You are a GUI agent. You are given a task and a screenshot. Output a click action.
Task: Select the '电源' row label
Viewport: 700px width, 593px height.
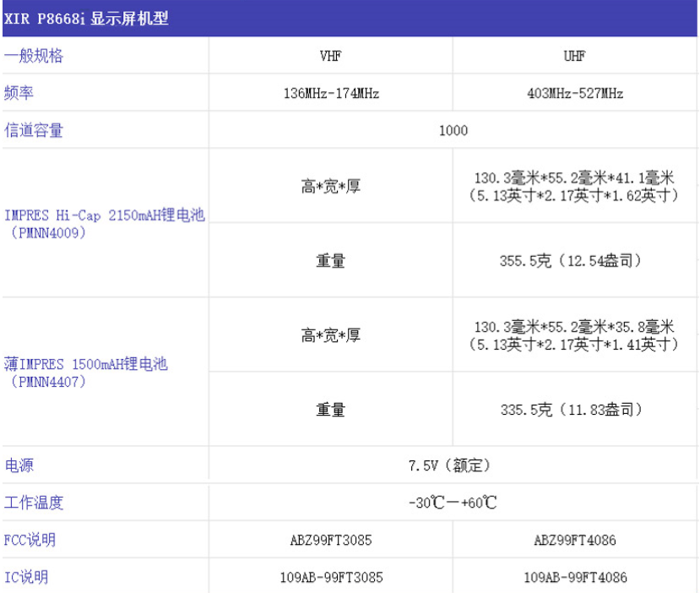point(19,465)
